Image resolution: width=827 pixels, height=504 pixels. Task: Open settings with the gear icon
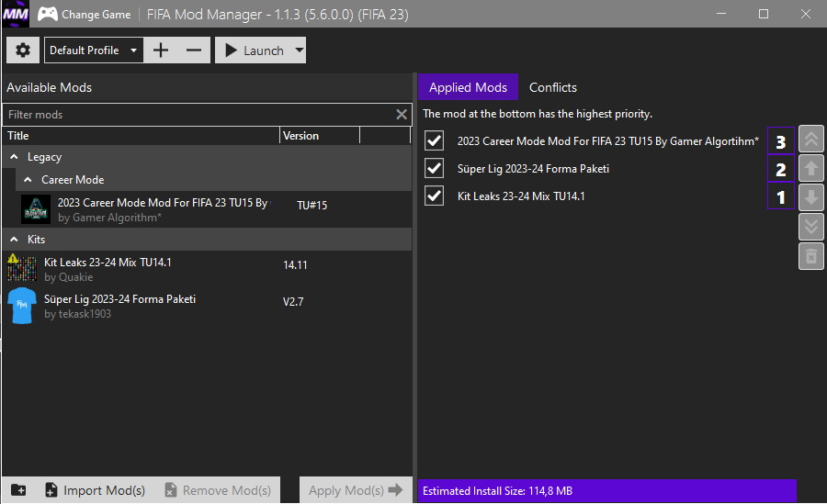[23, 50]
